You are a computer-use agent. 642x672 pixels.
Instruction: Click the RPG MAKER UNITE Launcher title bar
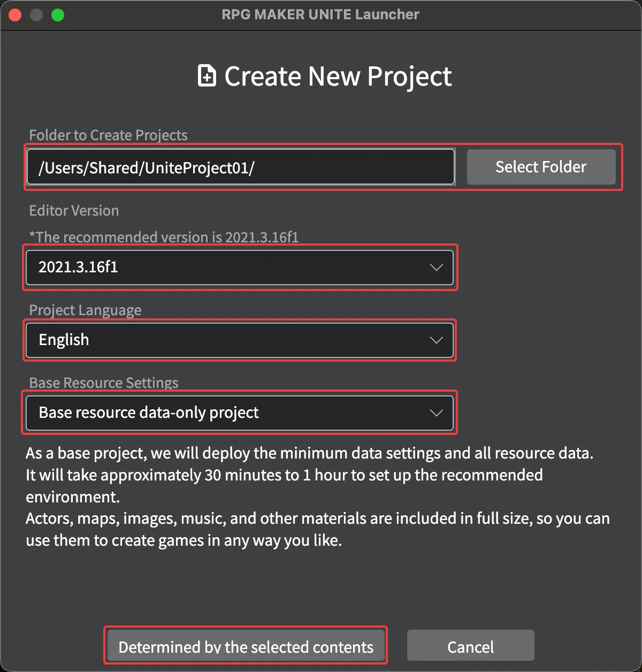320,14
